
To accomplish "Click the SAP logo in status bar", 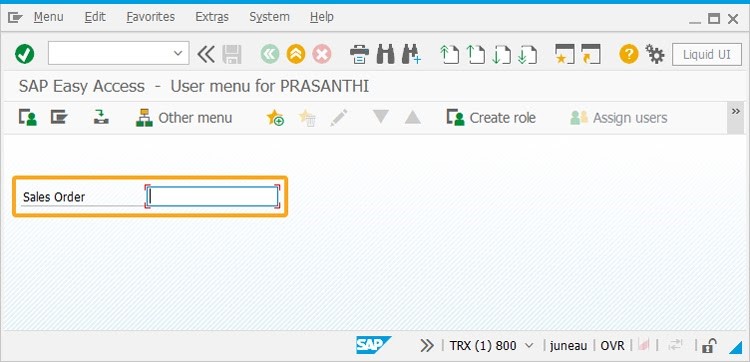I will click(x=374, y=345).
